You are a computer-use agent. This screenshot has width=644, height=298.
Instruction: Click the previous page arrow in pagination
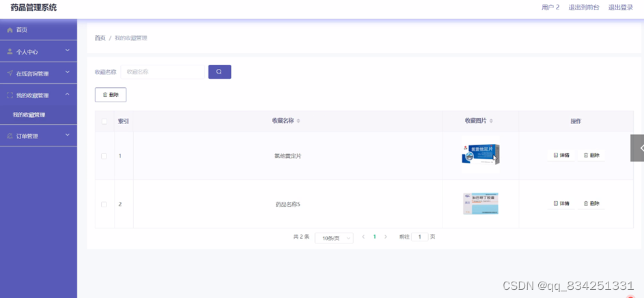point(363,237)
